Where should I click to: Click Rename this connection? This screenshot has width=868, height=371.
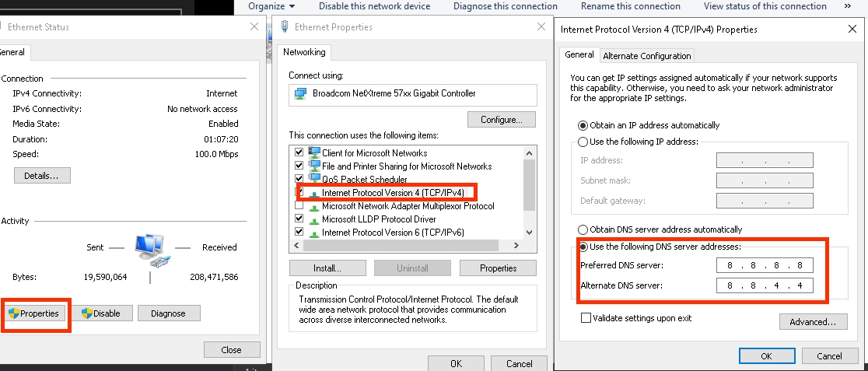coord(631,6)
